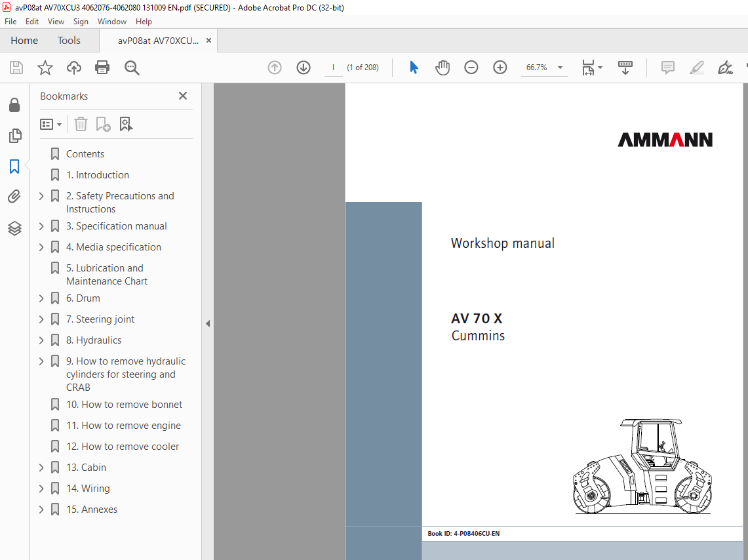The image size is (748, 560).
Task: Open the Find text magnifier tool
Action: 132,68
